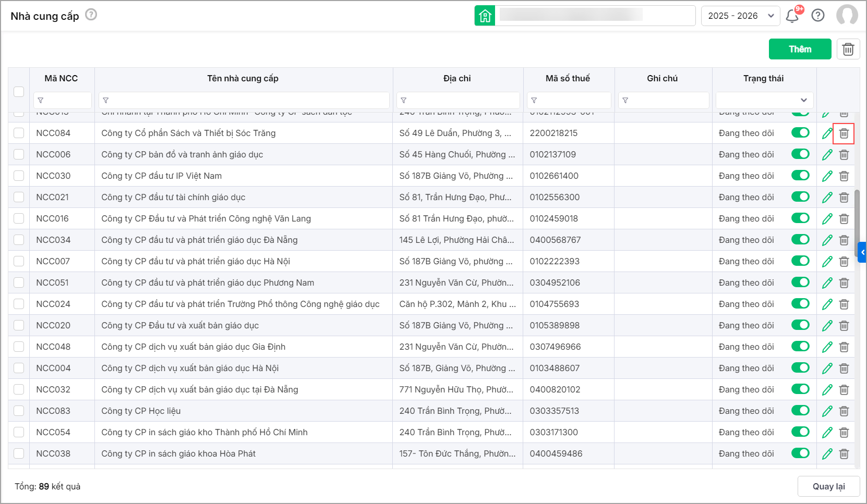Click the Thêm button
The width and height of the screenshot is (867, 504).
pos(800,49)
